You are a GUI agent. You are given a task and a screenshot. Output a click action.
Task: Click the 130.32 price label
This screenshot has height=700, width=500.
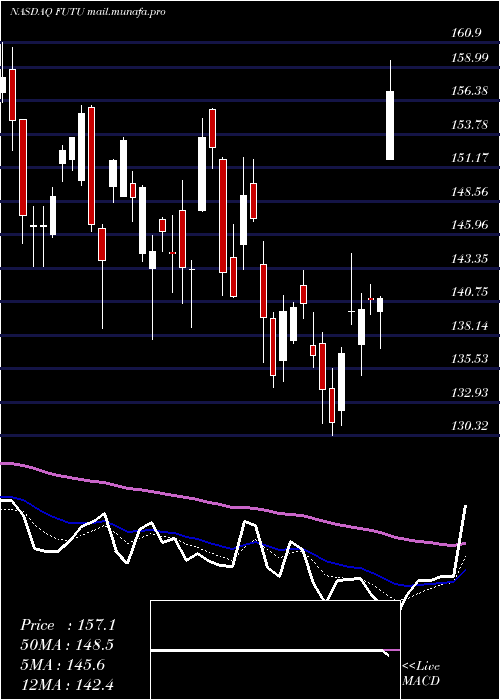(x=469, y=425)
